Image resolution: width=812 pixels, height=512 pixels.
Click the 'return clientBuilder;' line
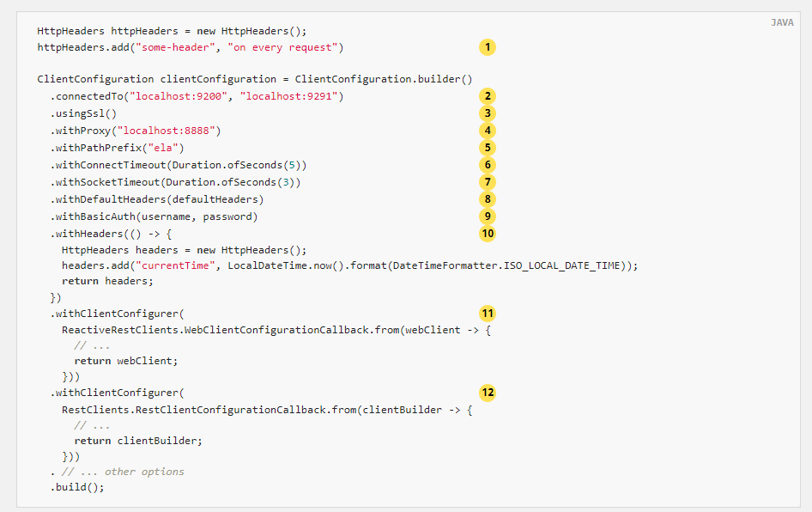(138, 441)
